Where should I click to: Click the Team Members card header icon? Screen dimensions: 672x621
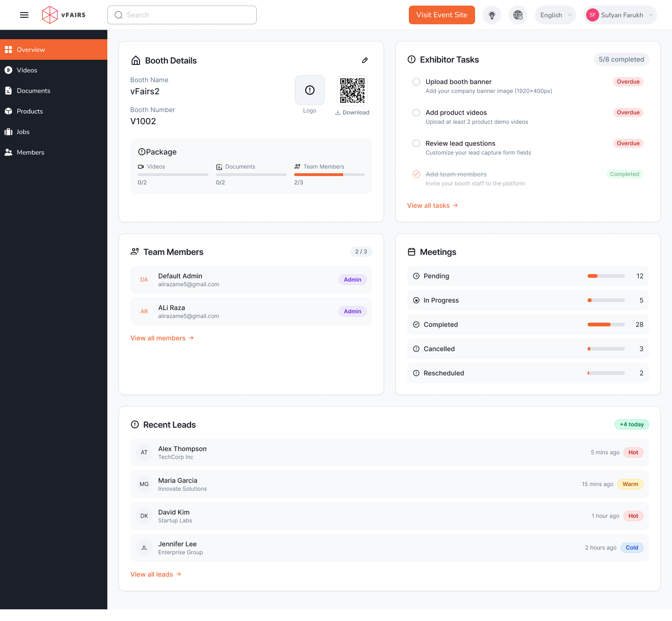tap(135, 251)
